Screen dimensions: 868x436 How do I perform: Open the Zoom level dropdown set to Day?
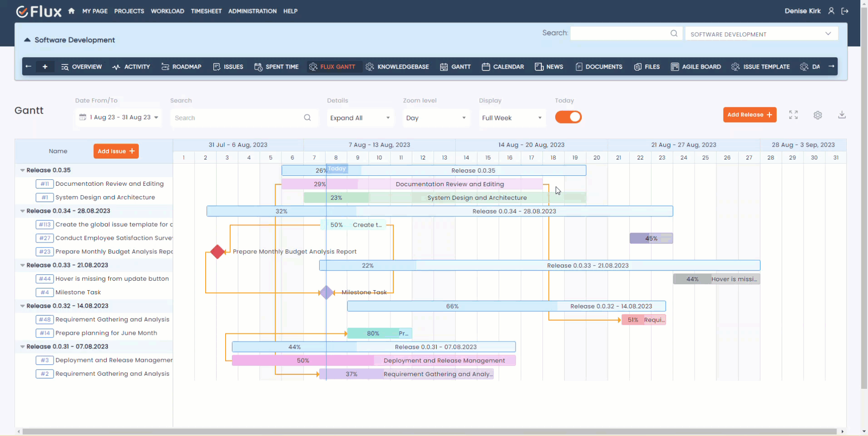435,118
